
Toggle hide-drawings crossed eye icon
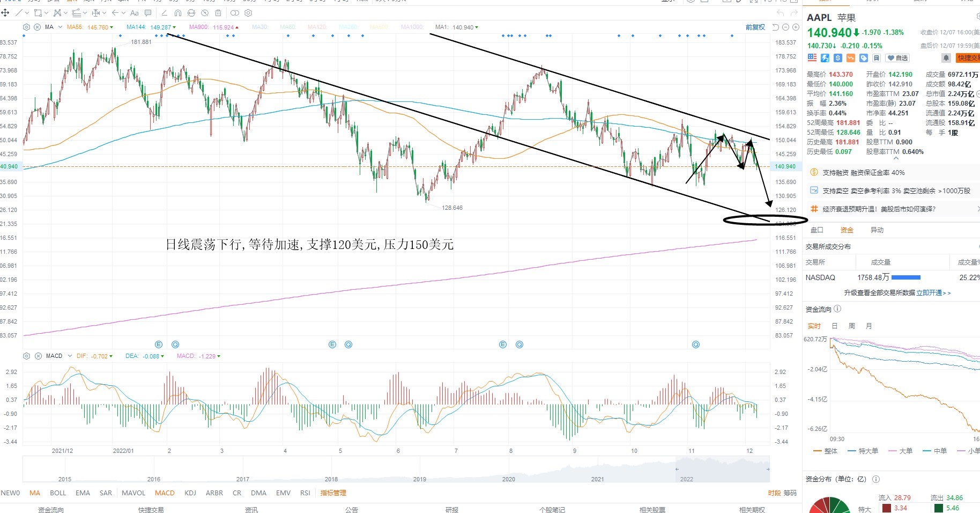click(x=205, y=13)
